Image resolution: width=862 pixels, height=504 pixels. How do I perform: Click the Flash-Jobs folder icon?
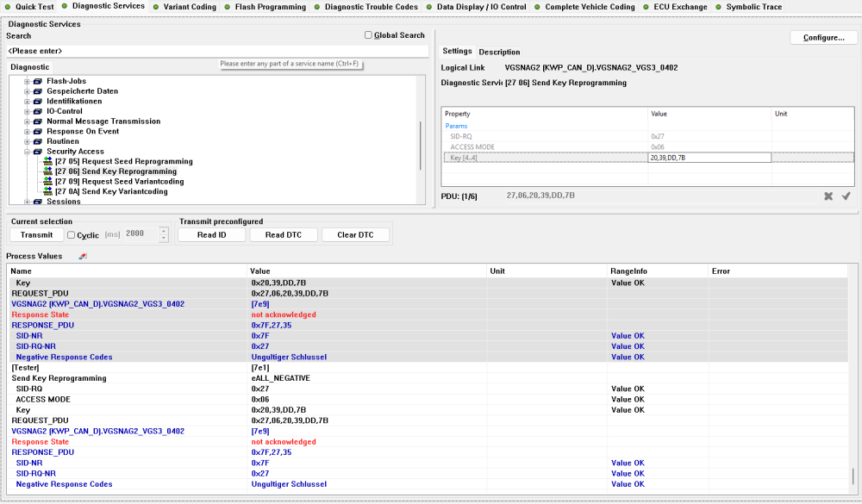click(38, 81)
